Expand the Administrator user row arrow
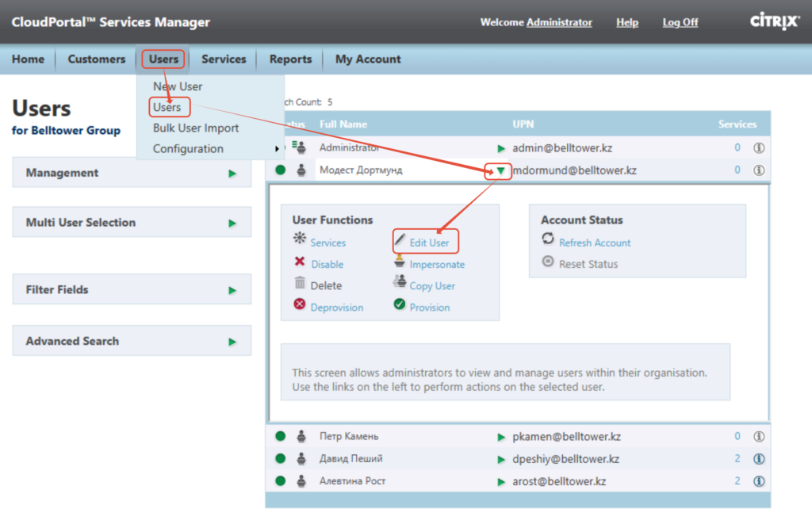The height and width of the screenshot is (520, 812). click(x=501, y=149)
